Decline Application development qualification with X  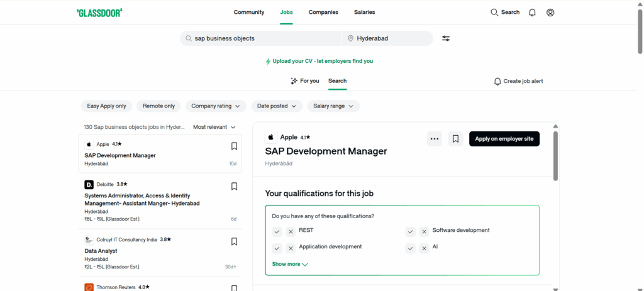[291, 248]
